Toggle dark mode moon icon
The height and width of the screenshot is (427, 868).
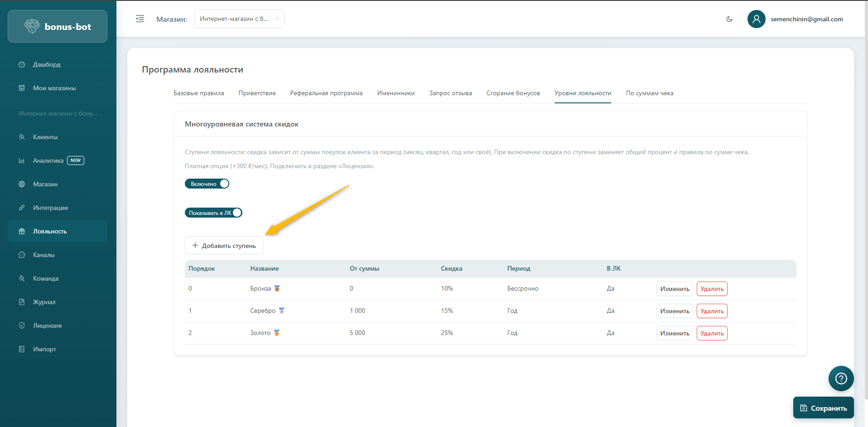click(x=729, y=19)
